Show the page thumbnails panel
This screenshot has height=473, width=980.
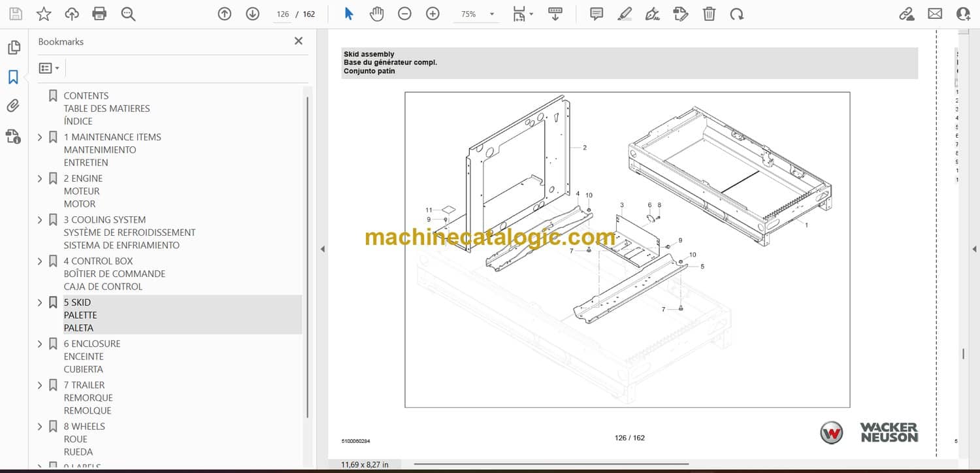[x=13, y=47]
